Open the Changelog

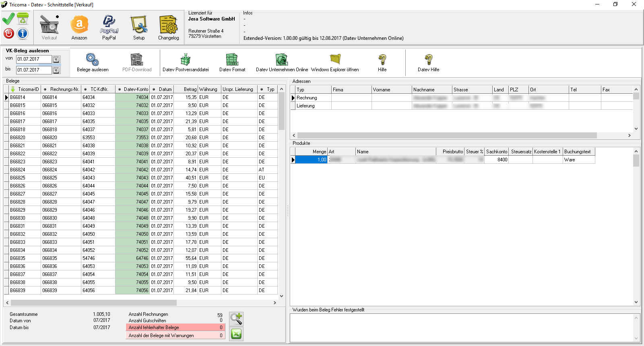168,27
